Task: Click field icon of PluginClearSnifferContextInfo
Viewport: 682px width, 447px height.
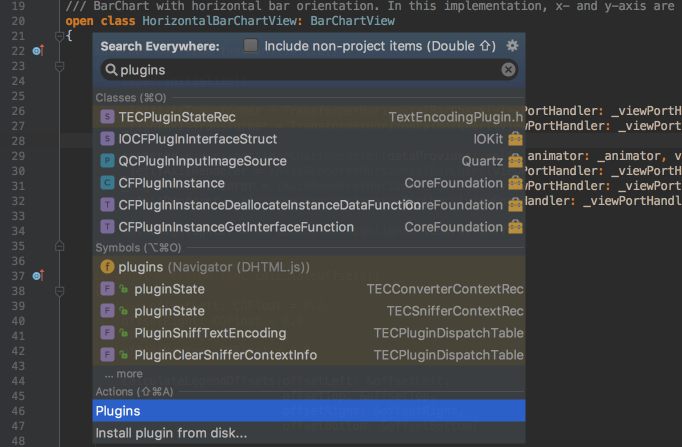Action: tap(107, 355)
